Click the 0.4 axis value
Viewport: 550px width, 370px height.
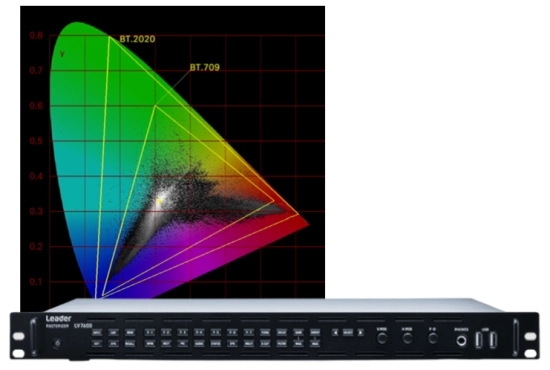click(36, 176)
